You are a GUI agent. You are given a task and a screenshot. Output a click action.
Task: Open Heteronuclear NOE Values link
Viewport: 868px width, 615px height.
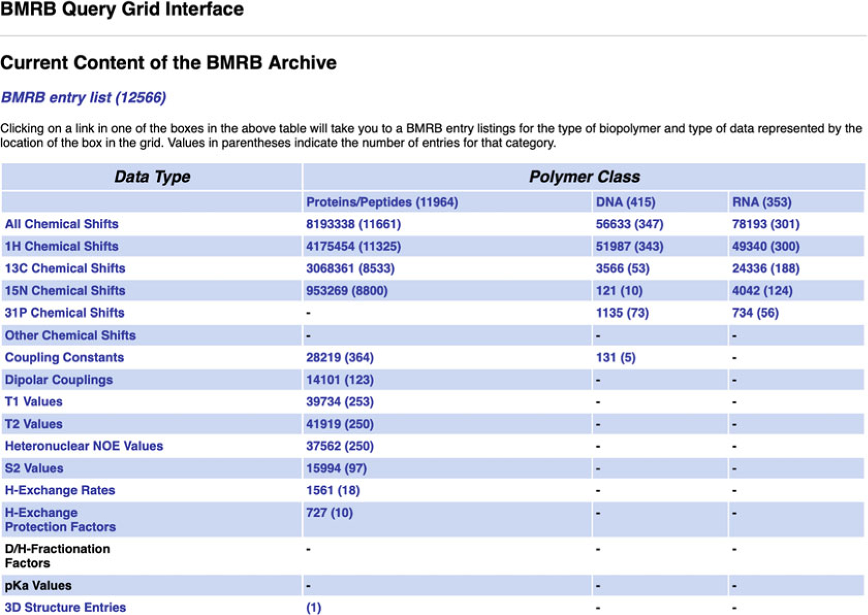(84, 446)
